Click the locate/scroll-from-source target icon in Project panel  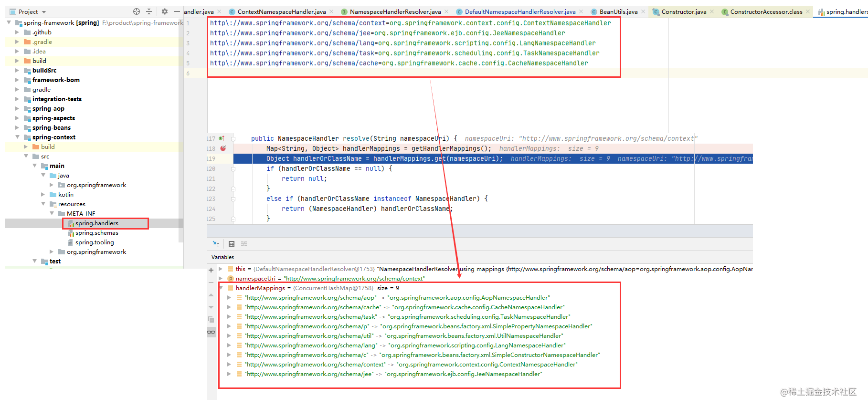[137, 11]
